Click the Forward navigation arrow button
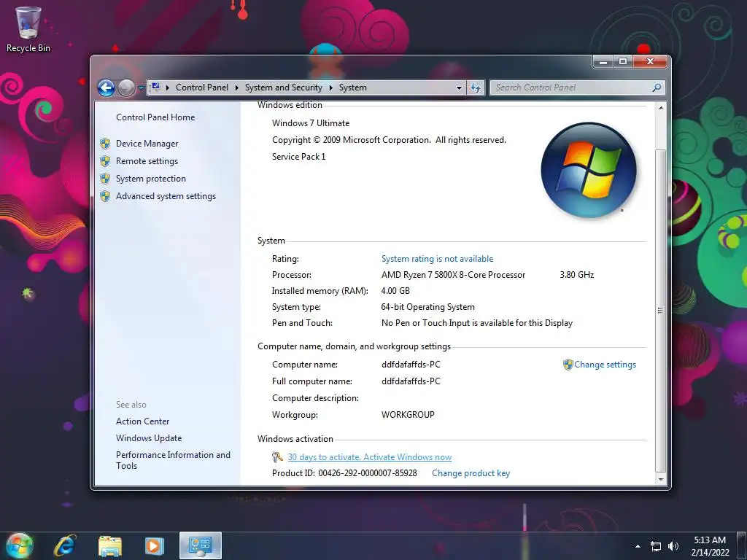The height and width of the screenshot is (560, 747). 126,87
